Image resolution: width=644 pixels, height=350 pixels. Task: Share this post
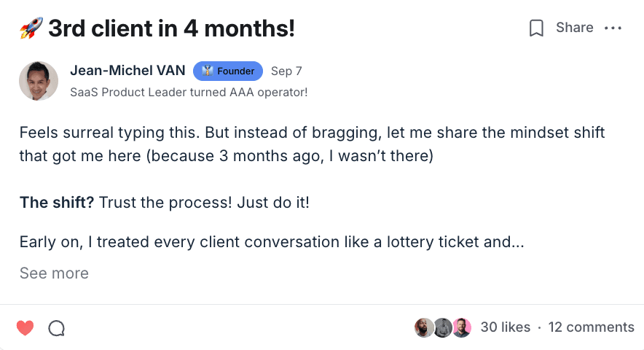(575, 28)
